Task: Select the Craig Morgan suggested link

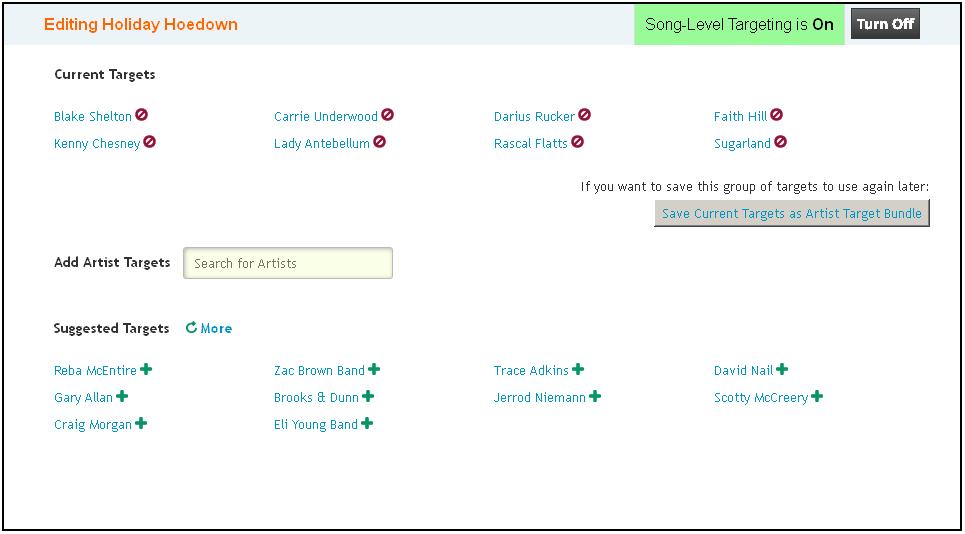Action: click(x=93, y=424)
